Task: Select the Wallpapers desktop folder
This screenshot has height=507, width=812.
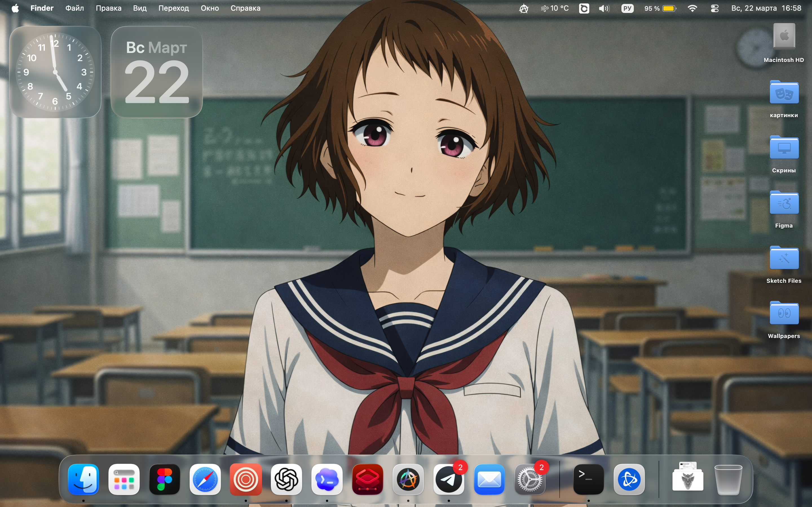Action: pyautogui.click(x=784, y=313)
